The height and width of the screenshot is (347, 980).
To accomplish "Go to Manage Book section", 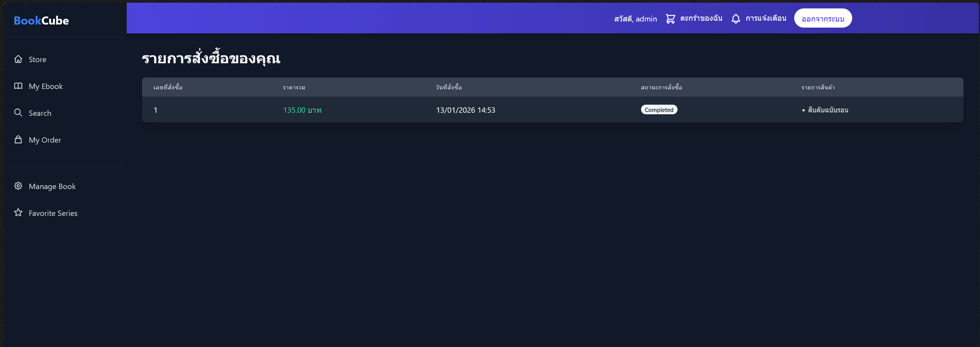I will [52, 186].
